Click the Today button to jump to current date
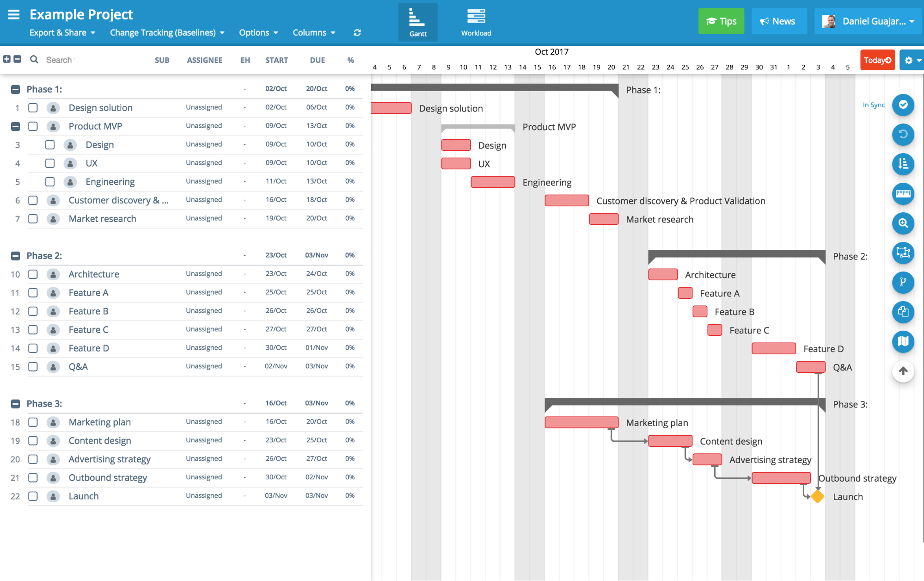 click(x=876, y=60)
